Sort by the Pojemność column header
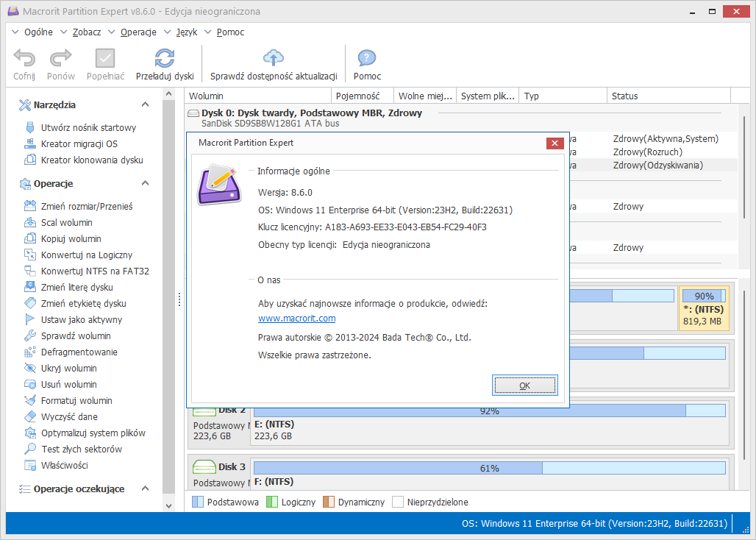 (363, 96)
